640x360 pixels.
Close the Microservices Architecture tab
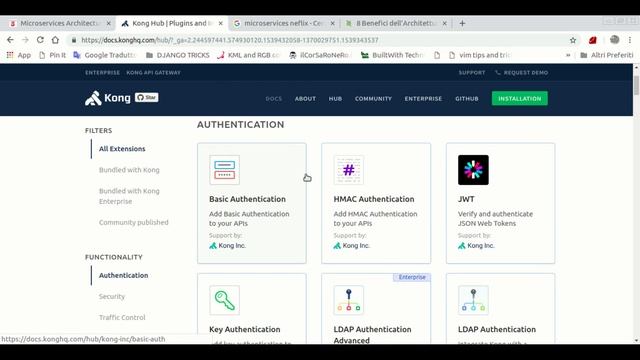coord(108,24)
